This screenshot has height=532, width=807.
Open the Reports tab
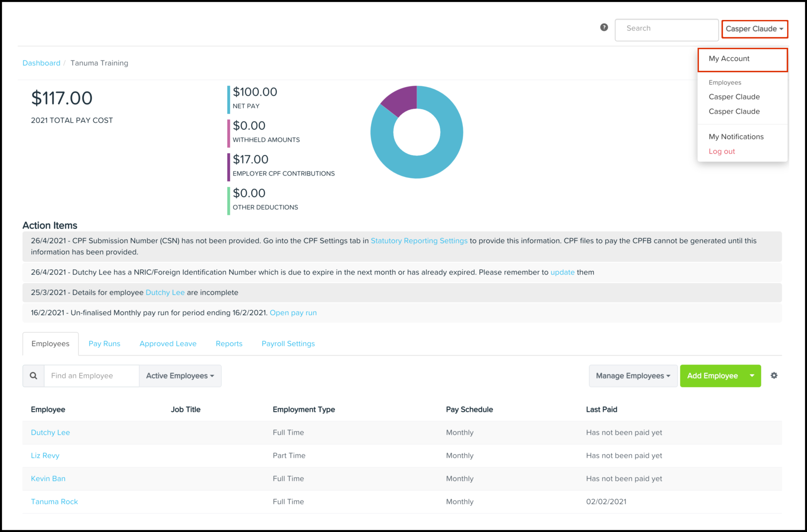(229, 344)
